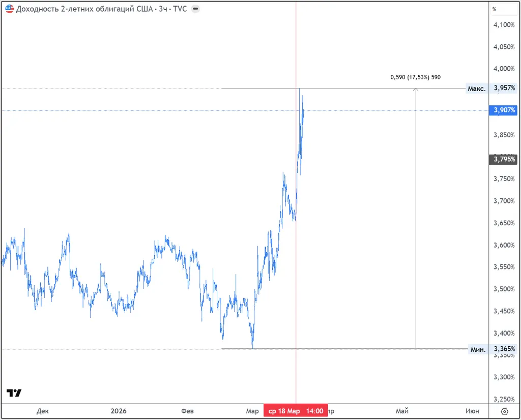
Task: Click the Июн label on time axis
Action: coord(472,411)
